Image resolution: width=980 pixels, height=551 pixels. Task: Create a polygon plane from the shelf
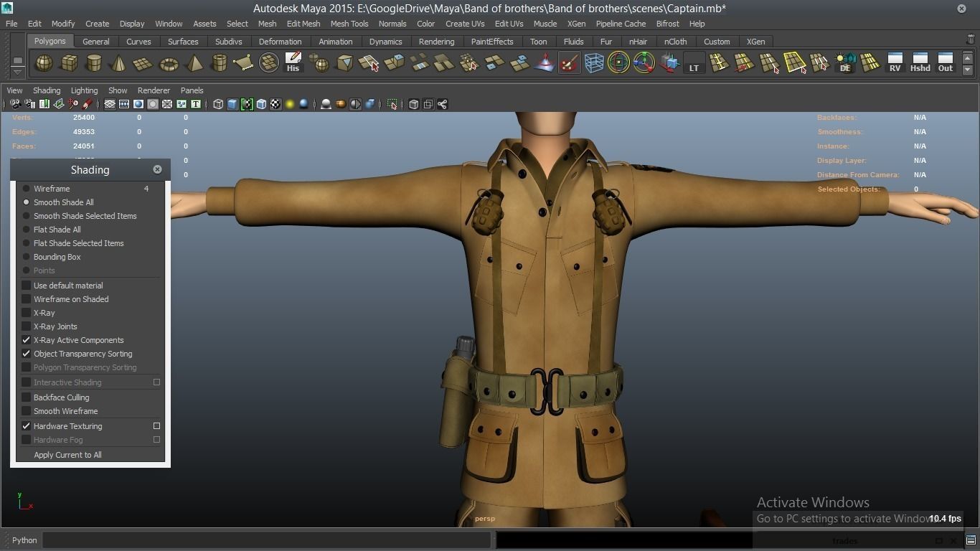pyautogui.click(x=143, y=63)
